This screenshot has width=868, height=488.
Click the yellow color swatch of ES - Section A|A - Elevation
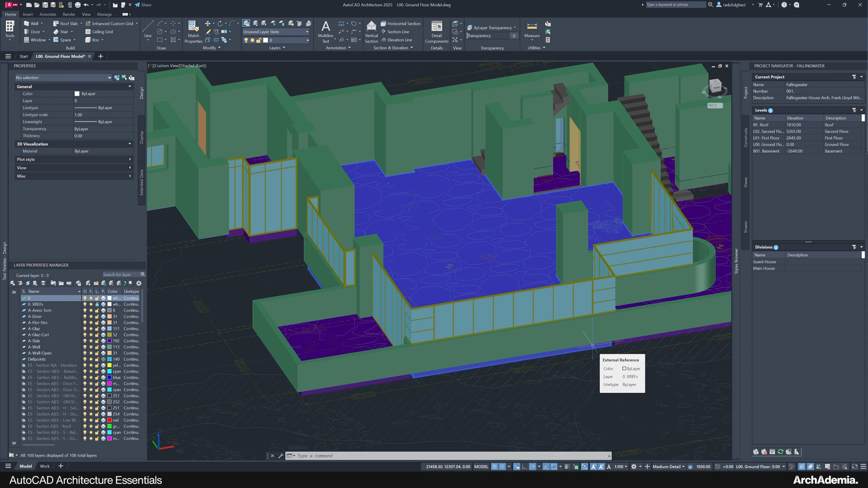click(x=108, y=365)
